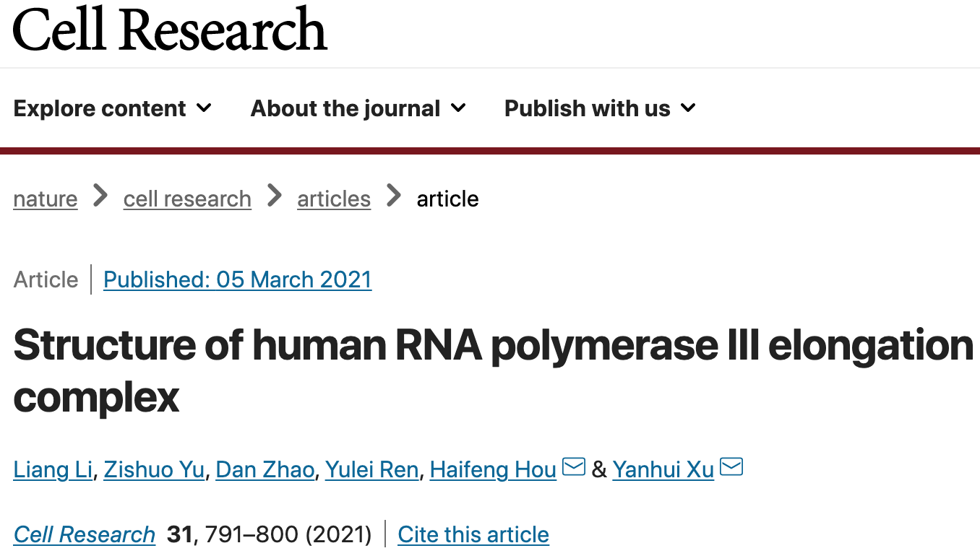
Task: Expand the Publish with us menu
Action: pyautogui.click(x=600, y=108)
